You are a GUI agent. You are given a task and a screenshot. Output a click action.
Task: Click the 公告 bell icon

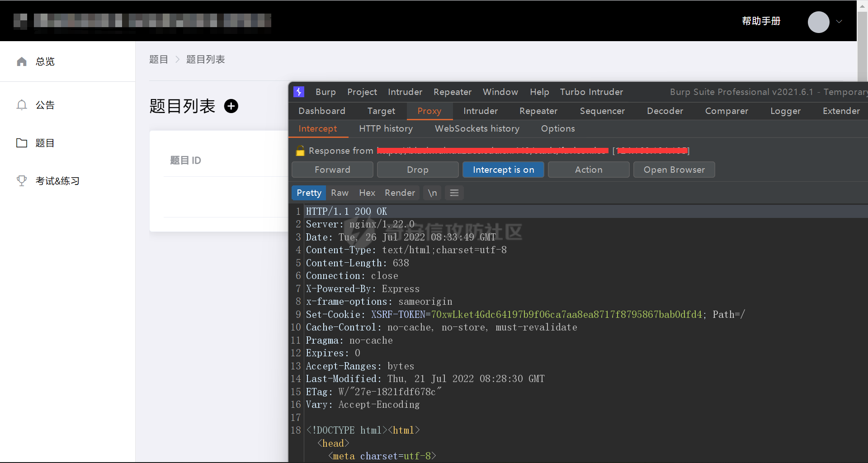[22, 105]
